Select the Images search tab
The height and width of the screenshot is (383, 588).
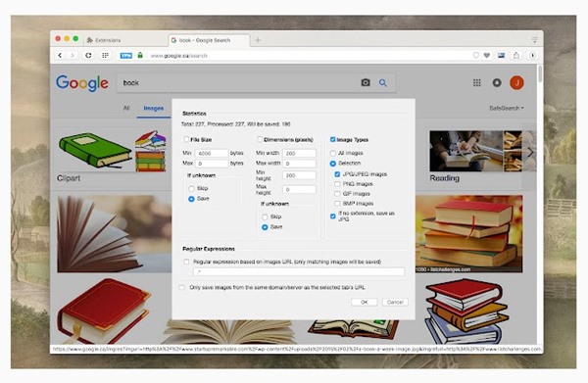click(x=154, y=108)
